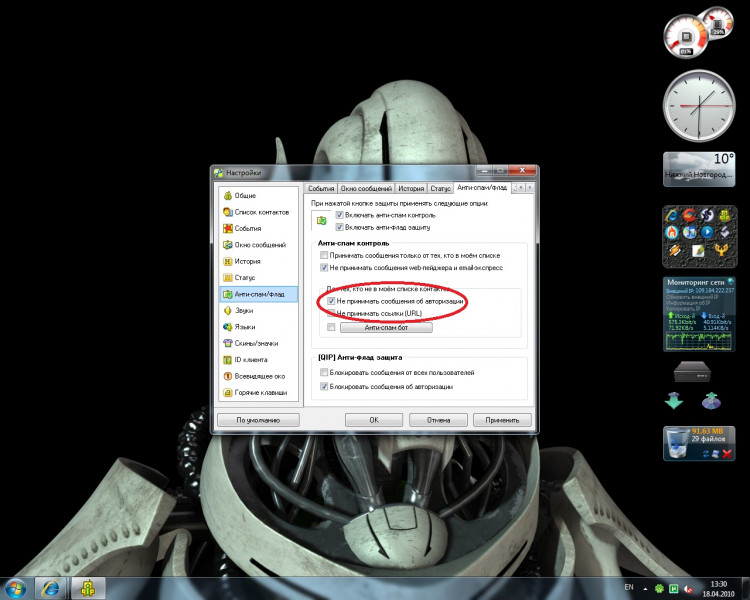750x600 pixels.
Task: Click the Internet Explorer taskbar icon
Action: (x=50, y=586)
